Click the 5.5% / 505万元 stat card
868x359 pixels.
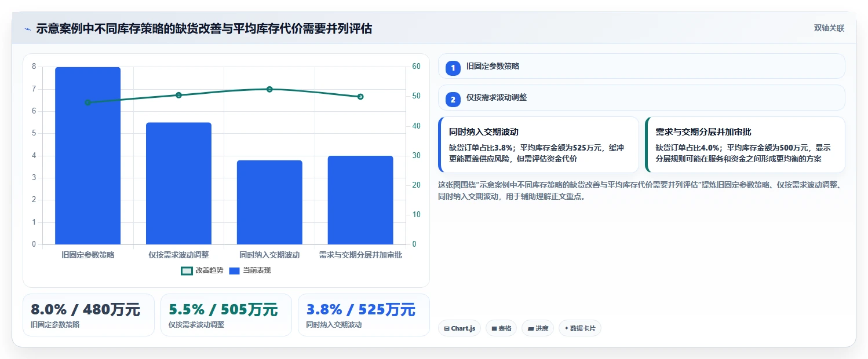point(226,315)
